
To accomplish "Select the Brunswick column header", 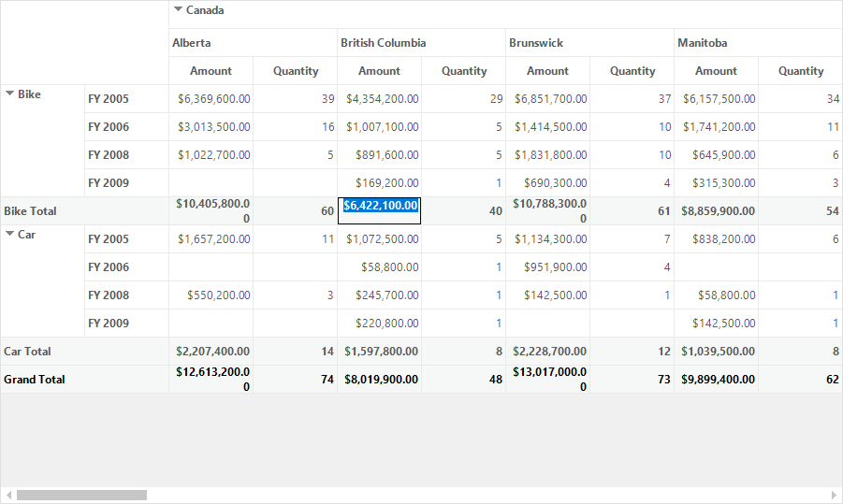I will pyautogui.click(x=589, y=43).
